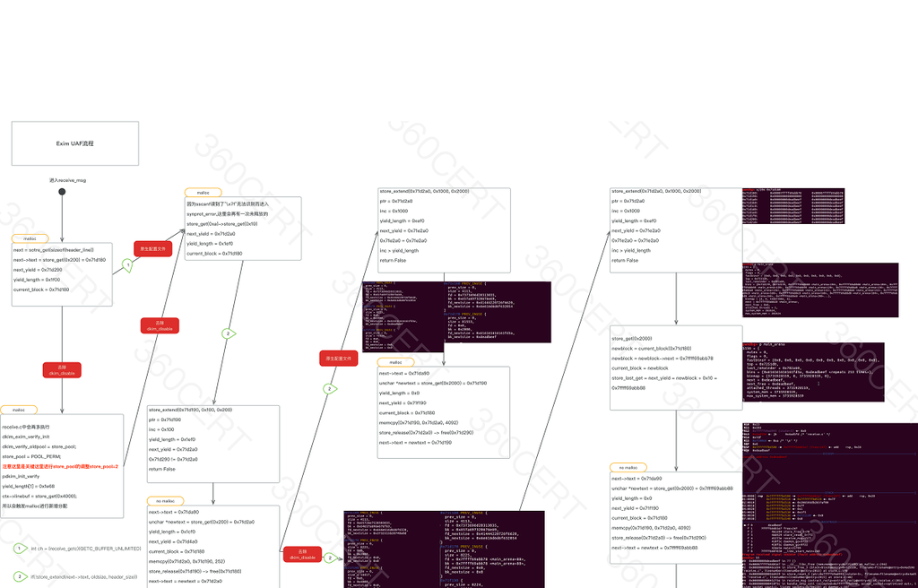The image size is (918, 588).
Task: Click the '进入receive_msg' label
Action: coord(67,180)
